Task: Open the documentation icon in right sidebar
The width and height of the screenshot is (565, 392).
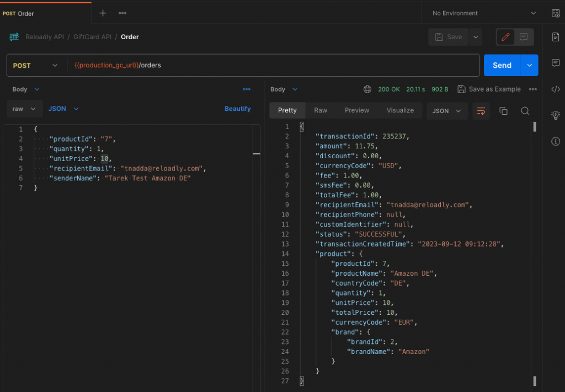Action: pyautogui.click(x=556, y=37)
